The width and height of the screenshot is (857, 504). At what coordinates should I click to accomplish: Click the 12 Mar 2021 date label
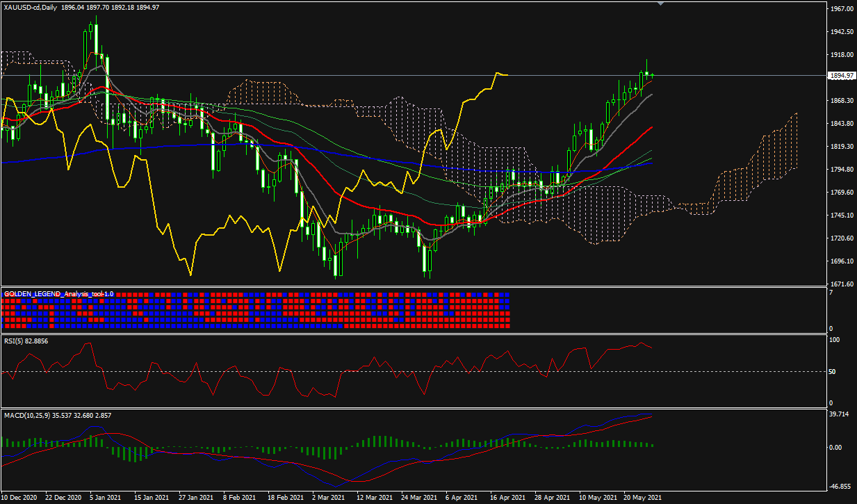(x=375, y=498)
